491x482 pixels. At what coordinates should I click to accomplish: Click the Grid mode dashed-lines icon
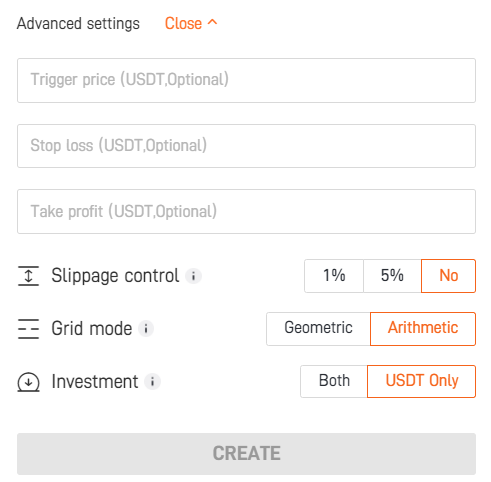[28, 329]
